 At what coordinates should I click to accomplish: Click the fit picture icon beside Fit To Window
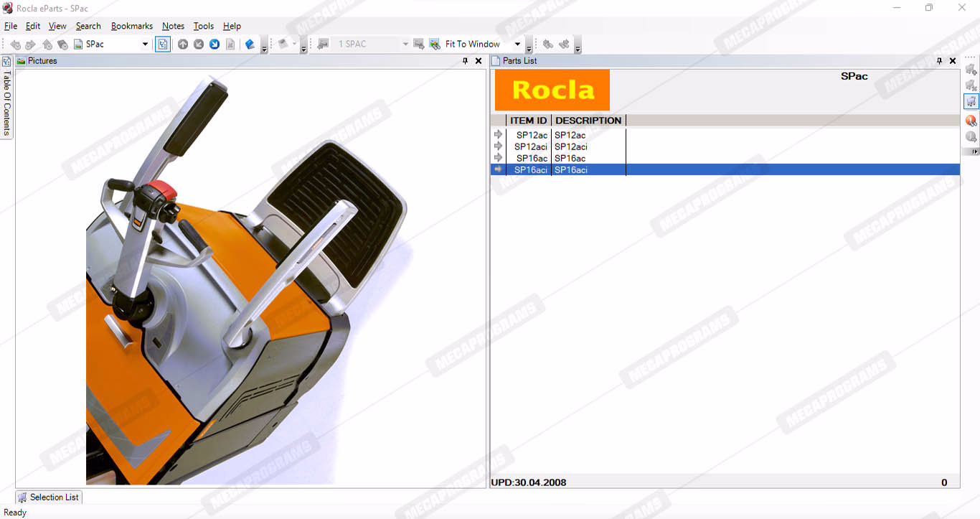click(435, 45)
